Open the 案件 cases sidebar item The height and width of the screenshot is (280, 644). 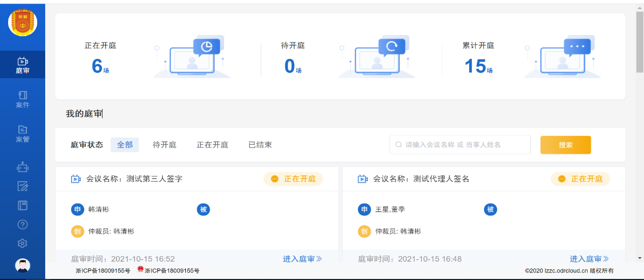click(x=22, y=99)
